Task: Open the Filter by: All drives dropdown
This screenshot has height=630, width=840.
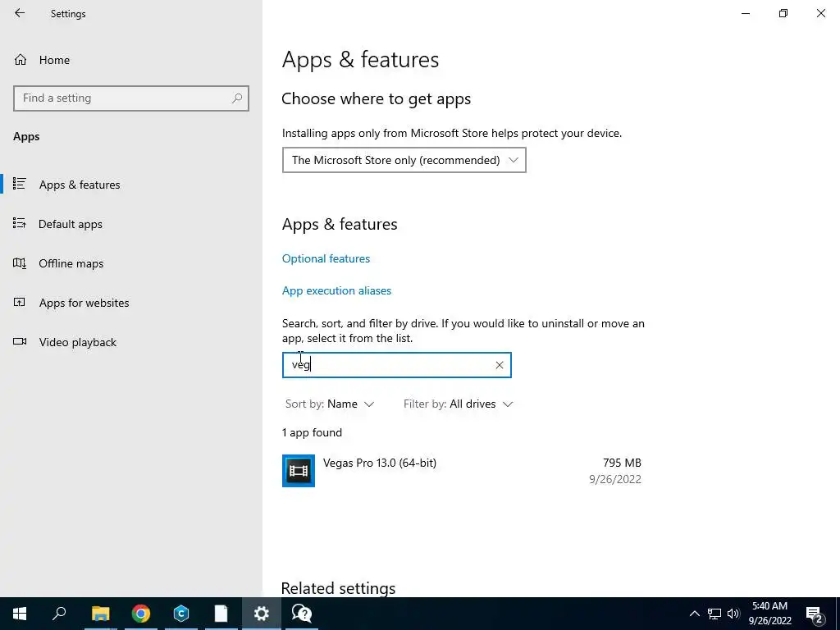Action: pos(458,404)
